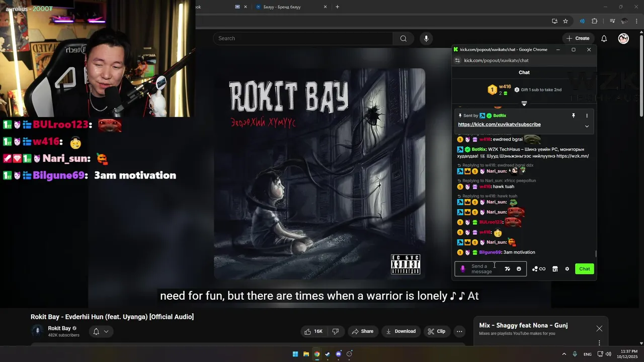Open Discord from taskbar
The height and width of the screenshot is (362, 644).
(338, 354)
